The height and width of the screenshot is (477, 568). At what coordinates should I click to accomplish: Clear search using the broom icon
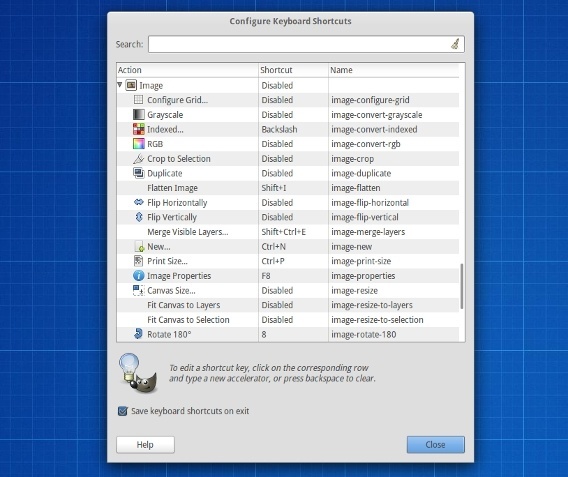(455, 44)
